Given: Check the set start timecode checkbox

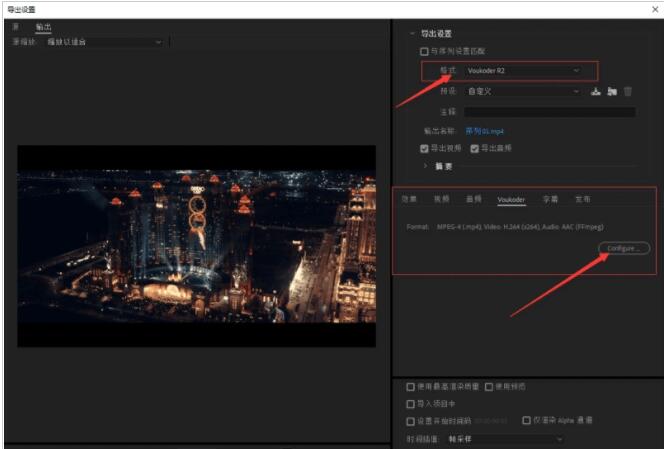Looking at the screenshot, I should click(x=410, y=421).
